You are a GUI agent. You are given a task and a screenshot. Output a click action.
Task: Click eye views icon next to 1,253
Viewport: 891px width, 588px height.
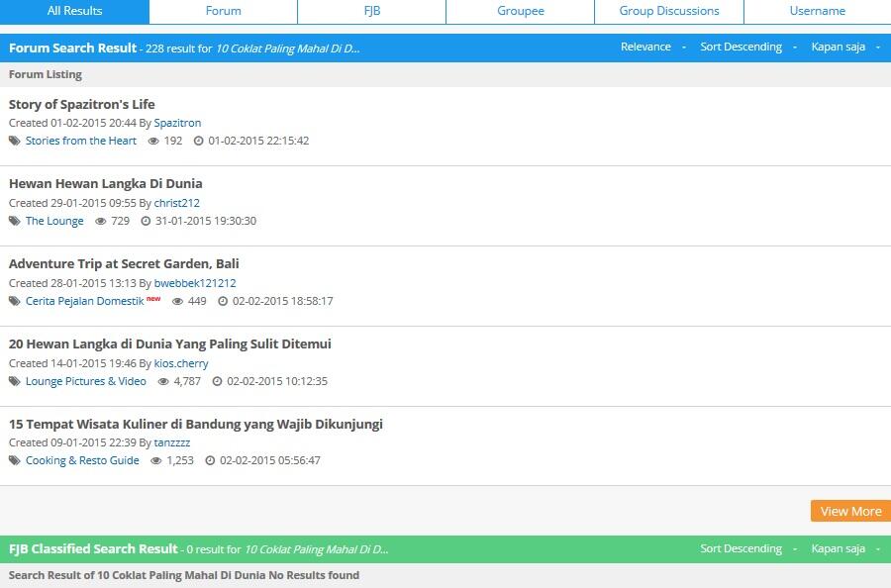(x=156, y=460)
